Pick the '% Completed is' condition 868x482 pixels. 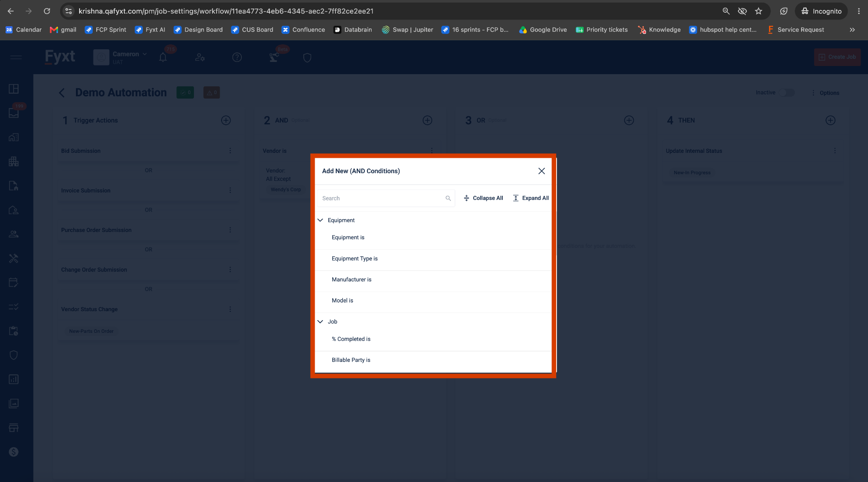pos(433,339)
